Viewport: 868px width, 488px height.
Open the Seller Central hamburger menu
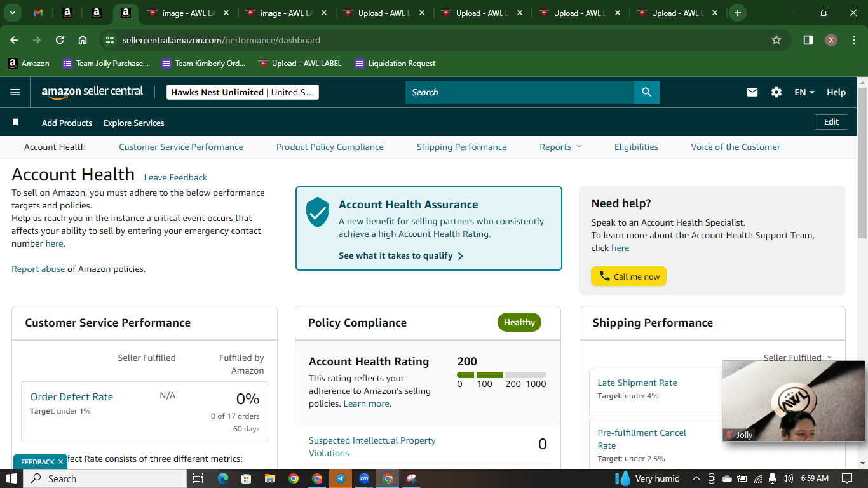pyautogui.click(x=15, y=92)
